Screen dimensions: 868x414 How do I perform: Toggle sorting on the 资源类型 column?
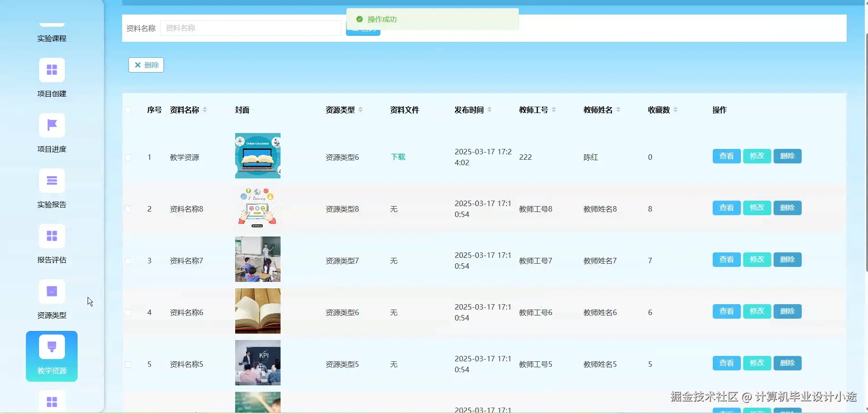point(360,109)
